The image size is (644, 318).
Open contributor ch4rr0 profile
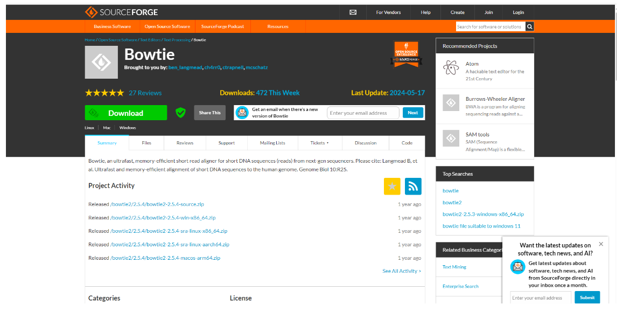[x=212, y=67]
